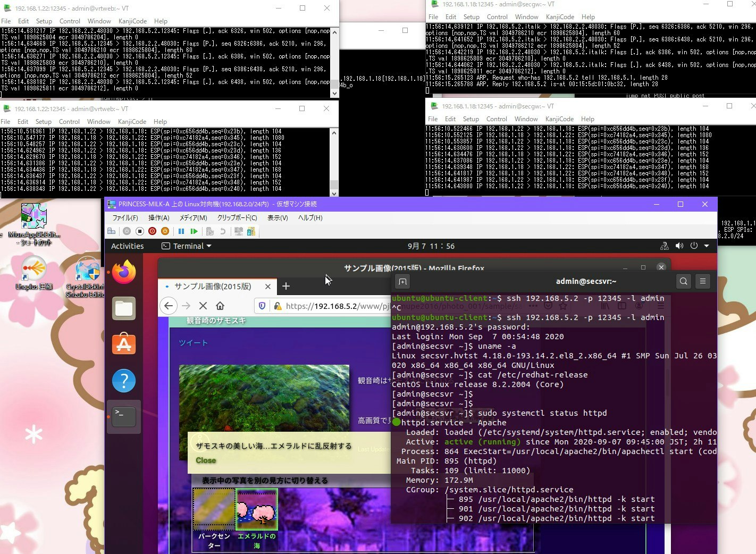This screenshot has width=756, height=554.
Task: Click the orange Save state VM icon
Action: tap(165, 231)
